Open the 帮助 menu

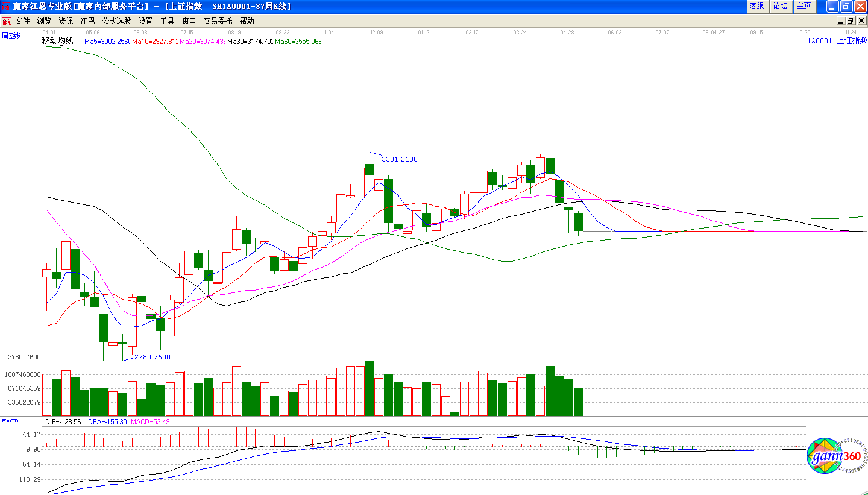[x=247, y=20]
